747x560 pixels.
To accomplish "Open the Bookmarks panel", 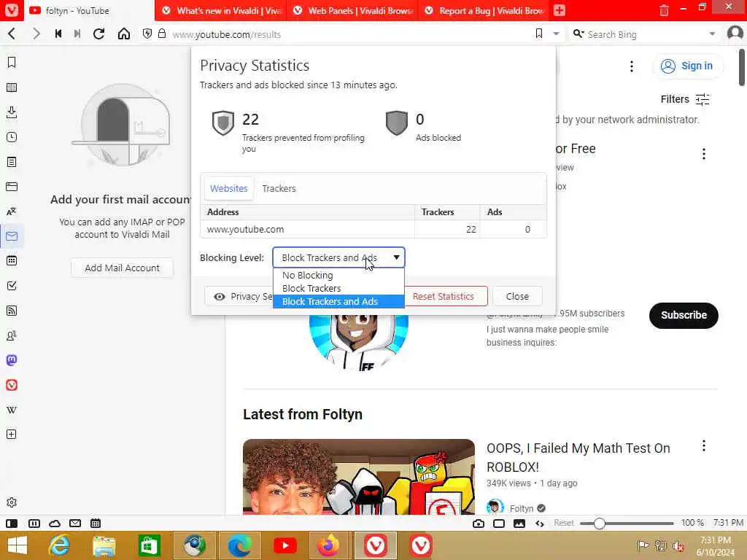I will pos(12,63).
